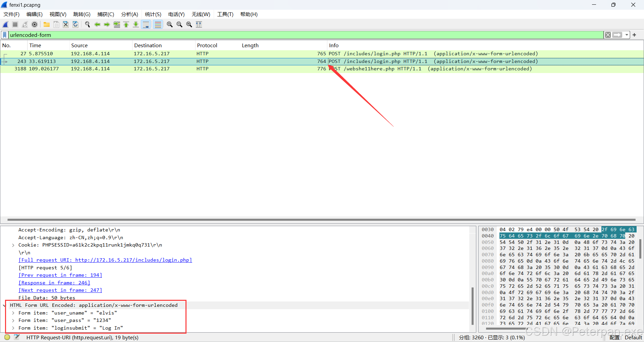Follow Next request in frame 247 link

click(x=60, y=290)
